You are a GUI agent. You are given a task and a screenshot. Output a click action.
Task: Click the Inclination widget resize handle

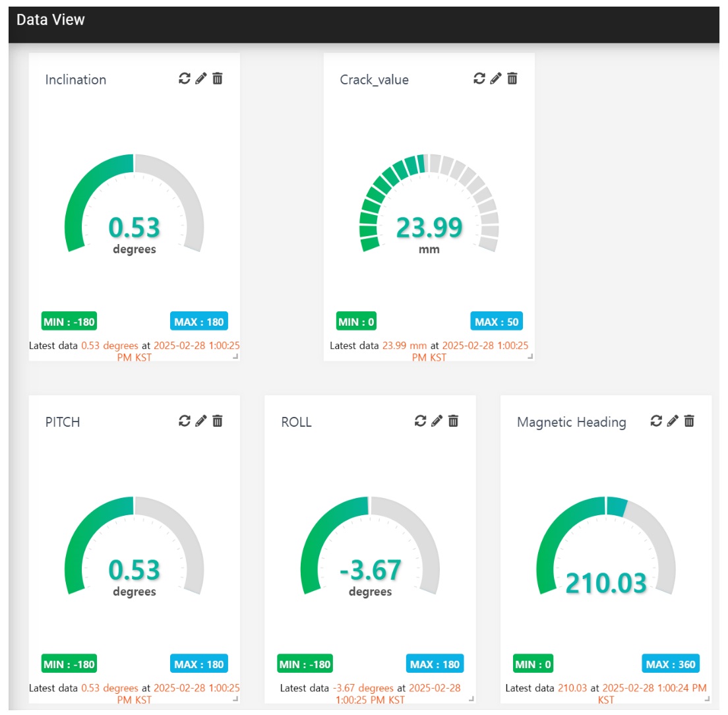pyautogui.click(x=235, y=357)
